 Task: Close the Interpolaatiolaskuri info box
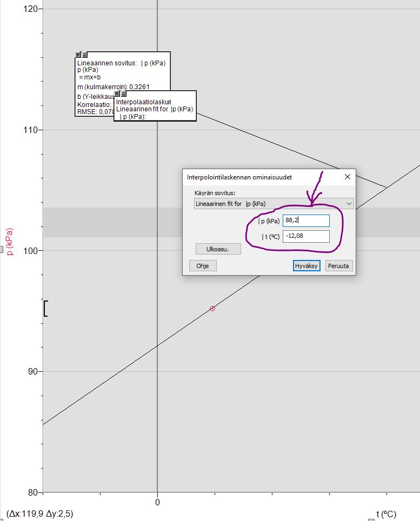(117, 93)
